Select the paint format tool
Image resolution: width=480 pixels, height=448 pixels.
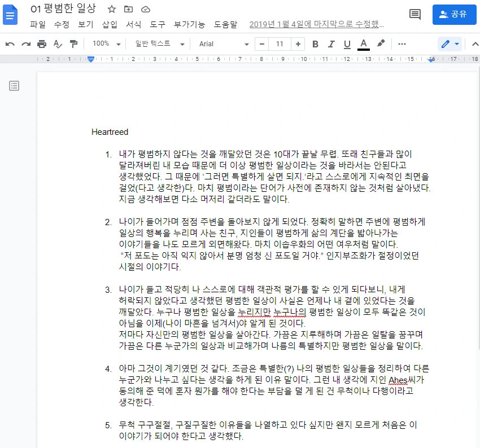(x=73, y=44)
